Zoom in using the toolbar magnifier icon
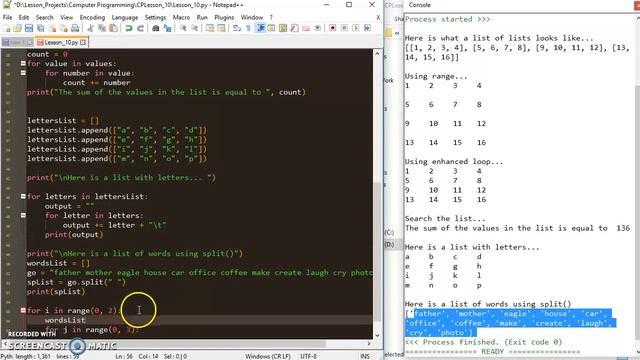 [x=183, y=28]
